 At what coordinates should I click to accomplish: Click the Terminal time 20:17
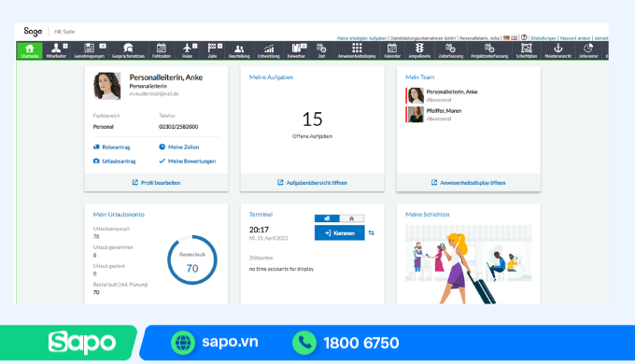coord(259,230)
